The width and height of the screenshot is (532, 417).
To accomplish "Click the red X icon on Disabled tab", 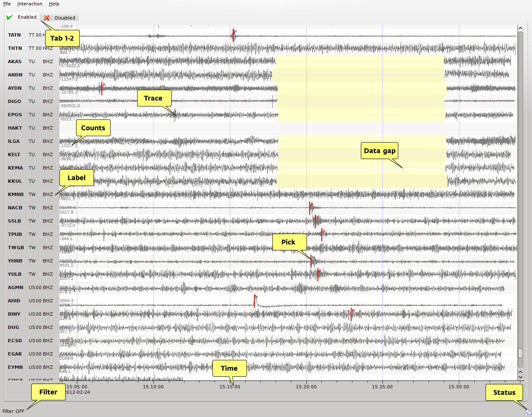I will click(x=47, y=18).
